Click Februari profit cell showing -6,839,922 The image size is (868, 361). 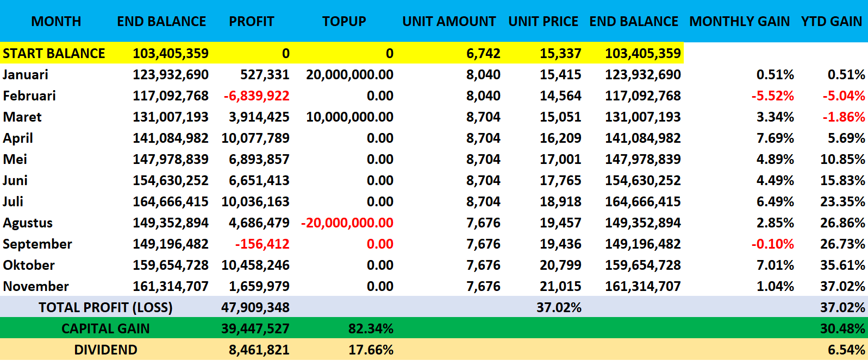point(257,96)
